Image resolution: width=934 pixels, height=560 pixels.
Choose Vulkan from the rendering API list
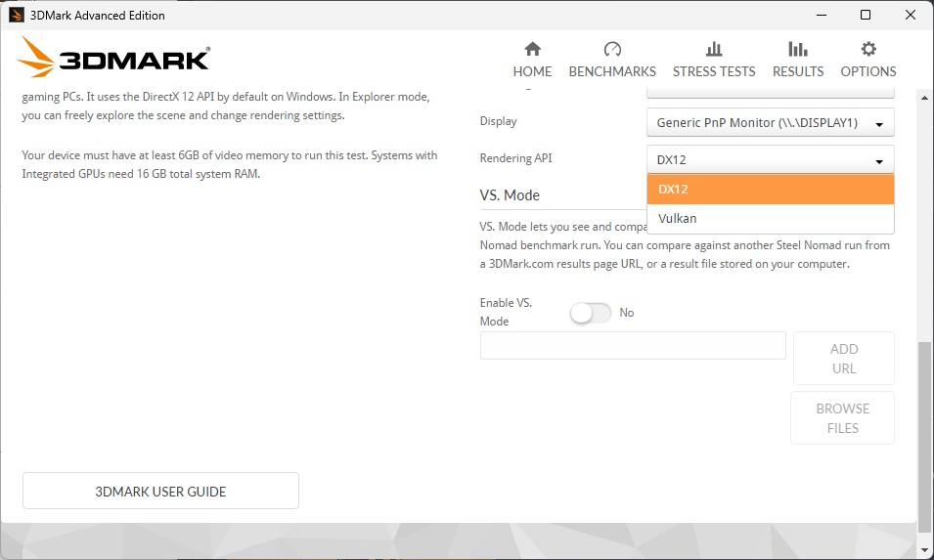tap(771, 218)
